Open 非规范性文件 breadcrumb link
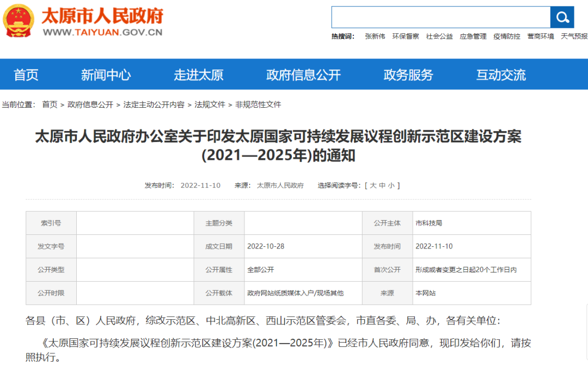Image resolution: width=588 pixels, height=385 pixels. click(x=258, y=104)
